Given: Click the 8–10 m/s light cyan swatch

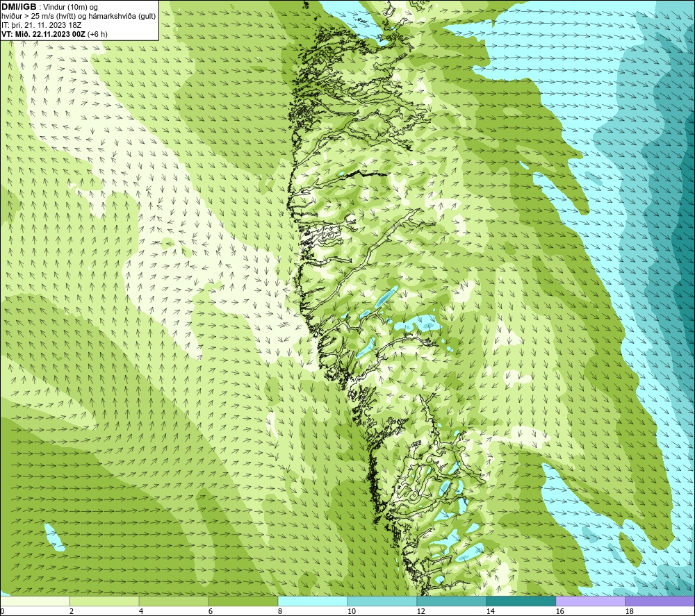Looking at the screenshot, I should click(x=313, y=601).
